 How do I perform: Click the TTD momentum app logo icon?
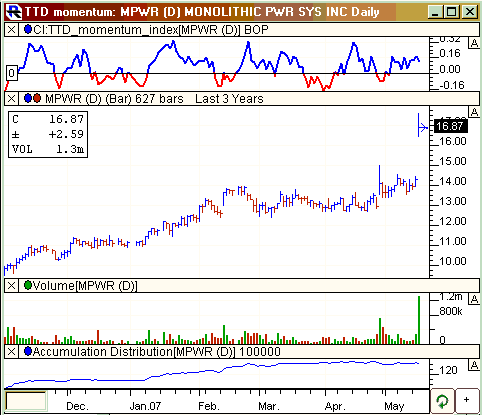coord(14,12)
